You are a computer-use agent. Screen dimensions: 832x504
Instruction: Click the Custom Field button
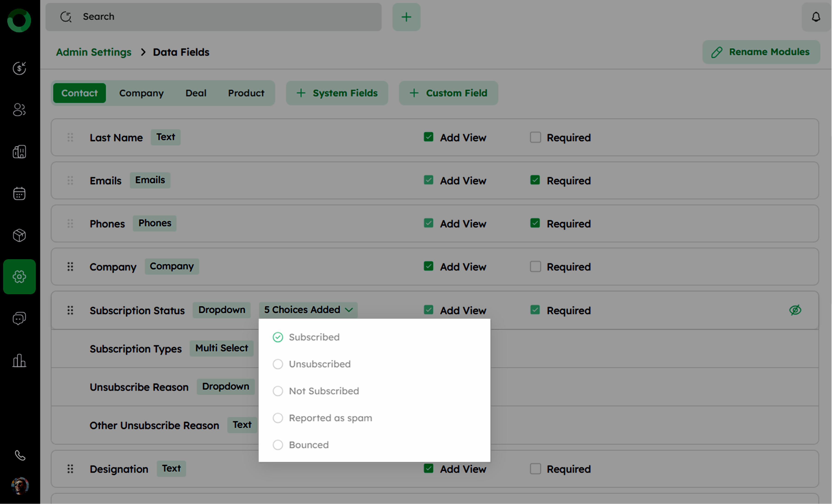click(448, 93)
